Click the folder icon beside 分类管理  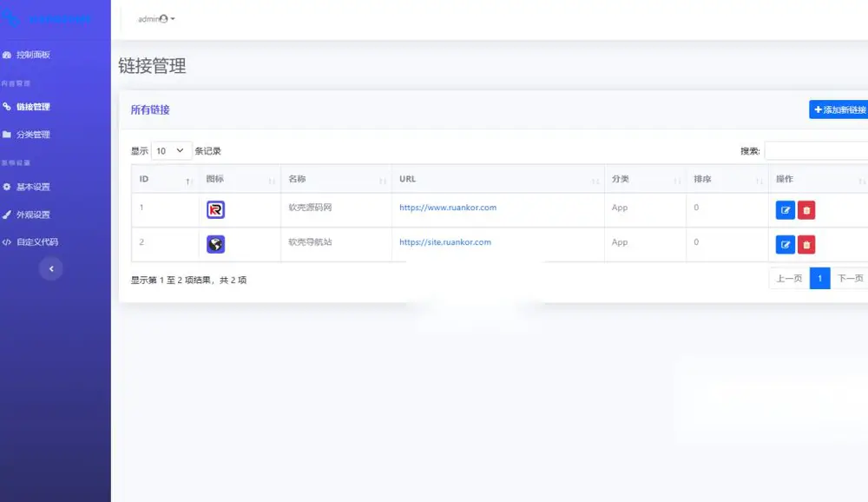click(x=7, y=134)
